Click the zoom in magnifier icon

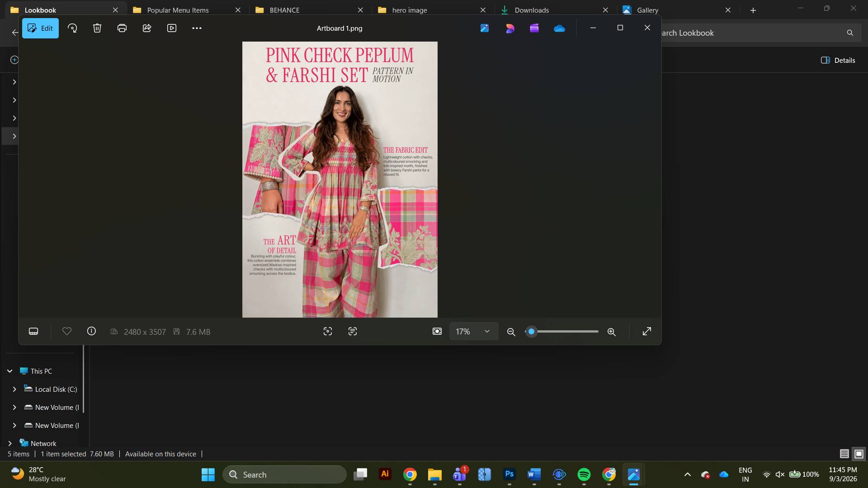pyautogui.click(x=612, y=332)
